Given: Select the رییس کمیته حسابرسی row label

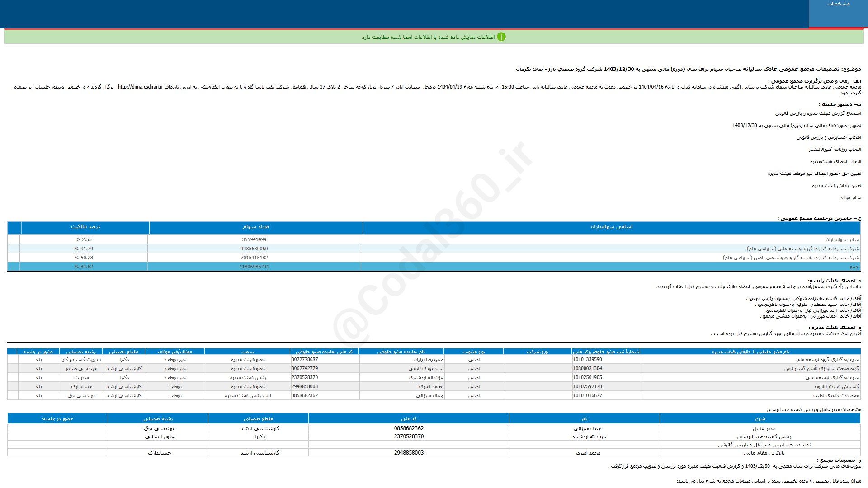Looking at the screenshot, I should click(764, 437).
